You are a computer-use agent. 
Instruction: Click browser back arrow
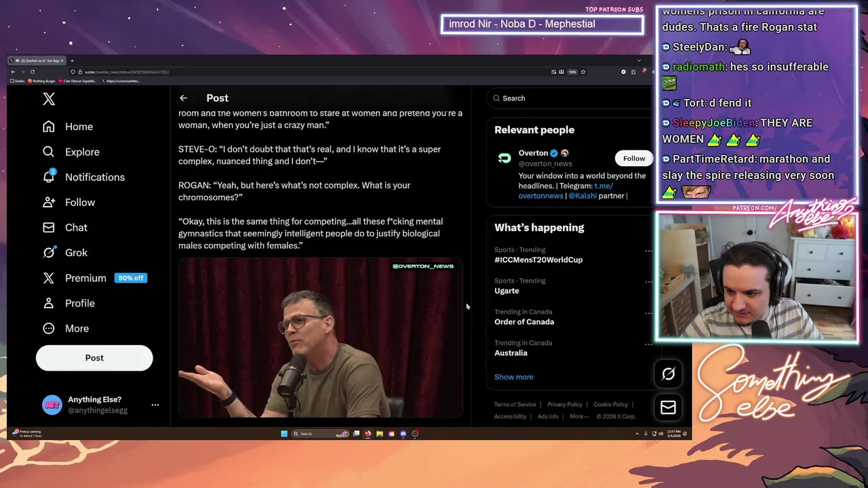[13, 72]
